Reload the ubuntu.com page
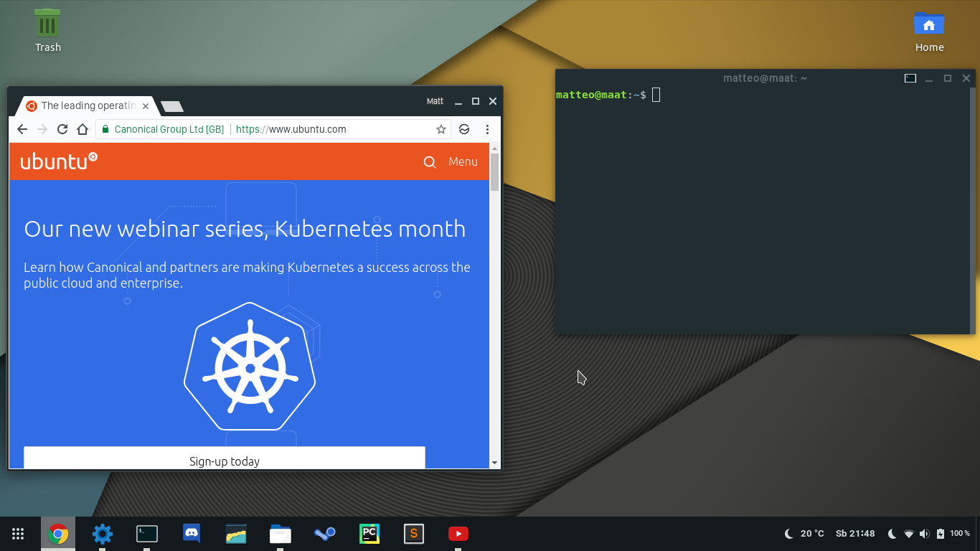The image size is (980, 551). point(62,129)
